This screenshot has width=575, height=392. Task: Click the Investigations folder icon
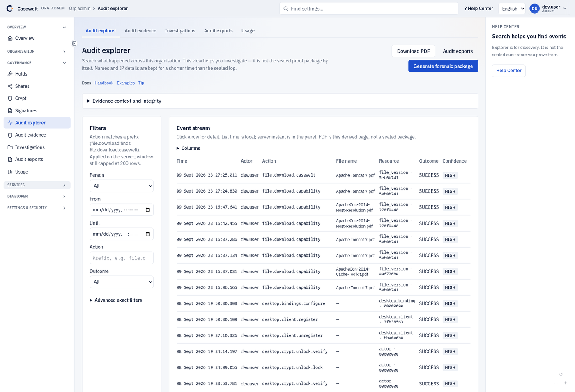pyautogui.click(x=10, y=147)
